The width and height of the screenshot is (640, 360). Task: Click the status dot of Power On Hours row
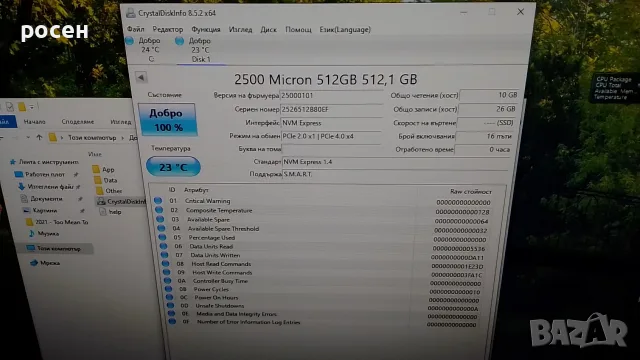(x=169, y=298)
